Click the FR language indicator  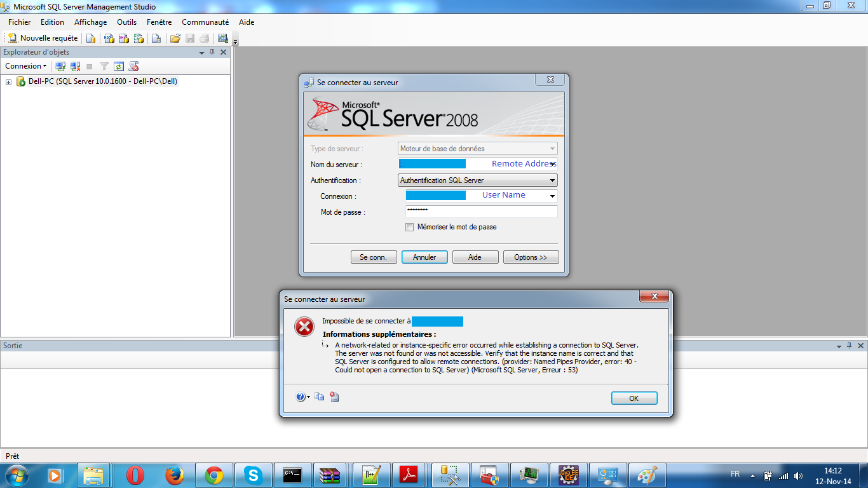click(x=735, y=475)
